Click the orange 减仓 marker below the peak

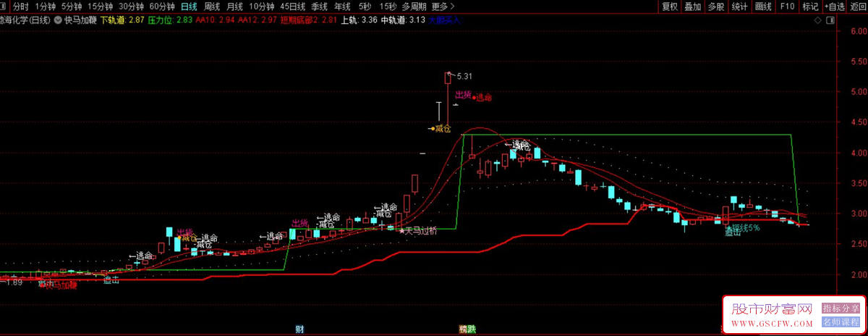(x=438, y=129)
